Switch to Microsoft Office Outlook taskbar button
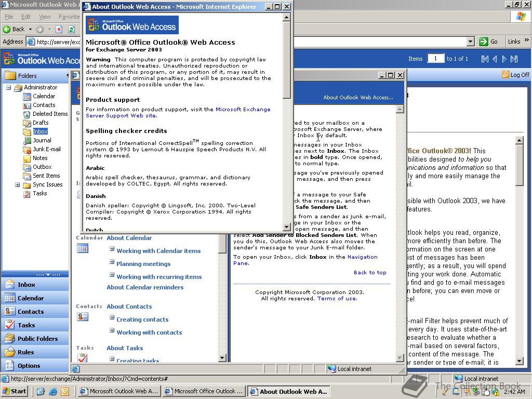This screenshot has width=532, height=399. coord(204,391)
